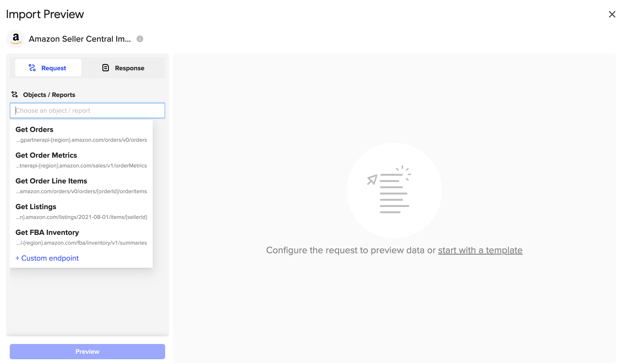Screen dimensions: 621x364
Task: Click the Request tab route icon
Action: click(32, 68)
